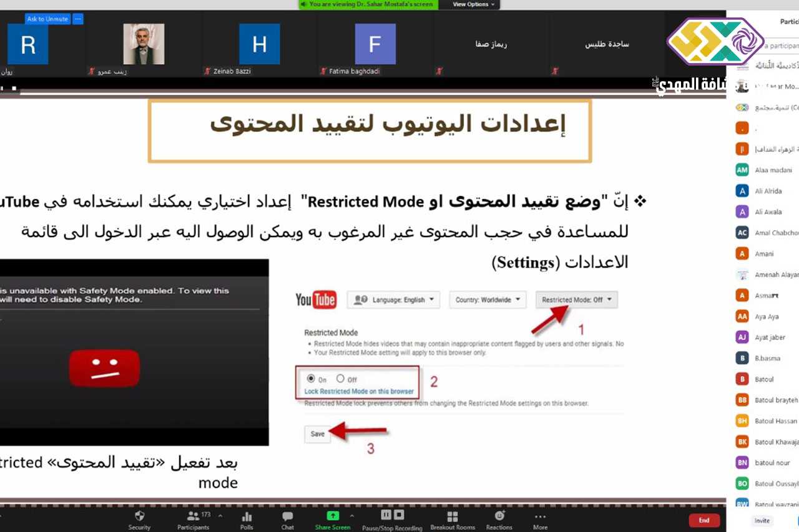
Task: Stop the recording
Action: pyautogui.click(x=399, y=515)
